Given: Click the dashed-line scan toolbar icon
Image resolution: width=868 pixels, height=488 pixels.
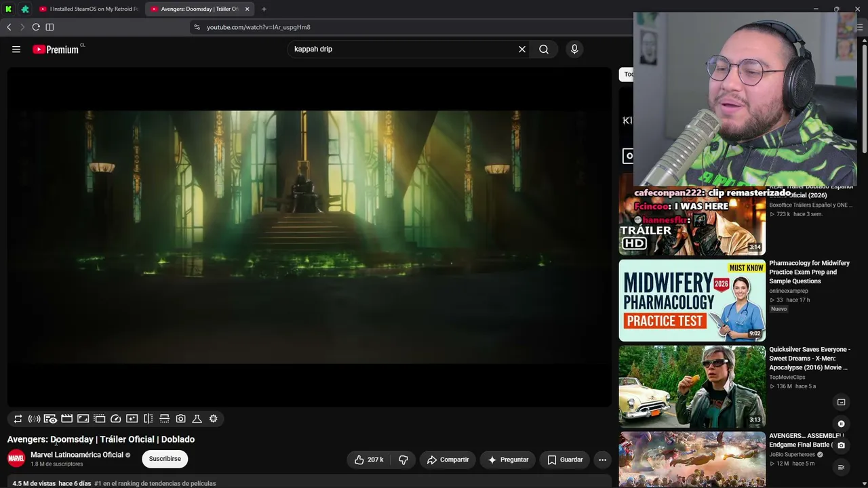Looking at the screenshot, I should [164, 419].
